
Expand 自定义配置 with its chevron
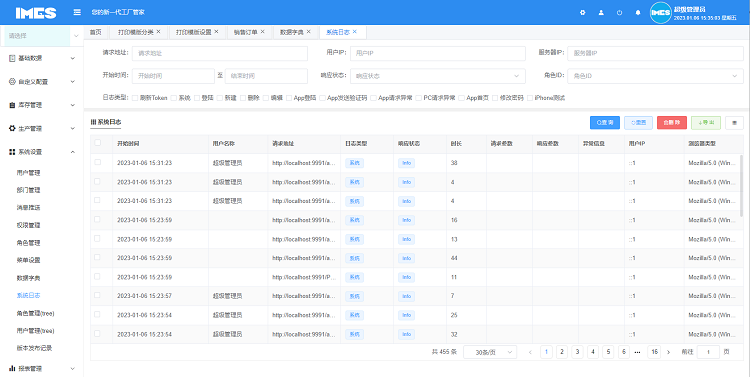(73, 82)
